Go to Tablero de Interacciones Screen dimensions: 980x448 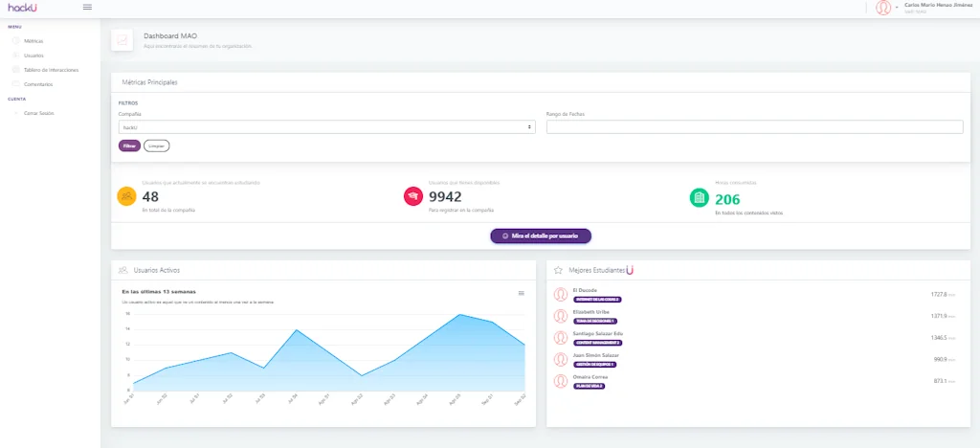(x=51, y=70)
